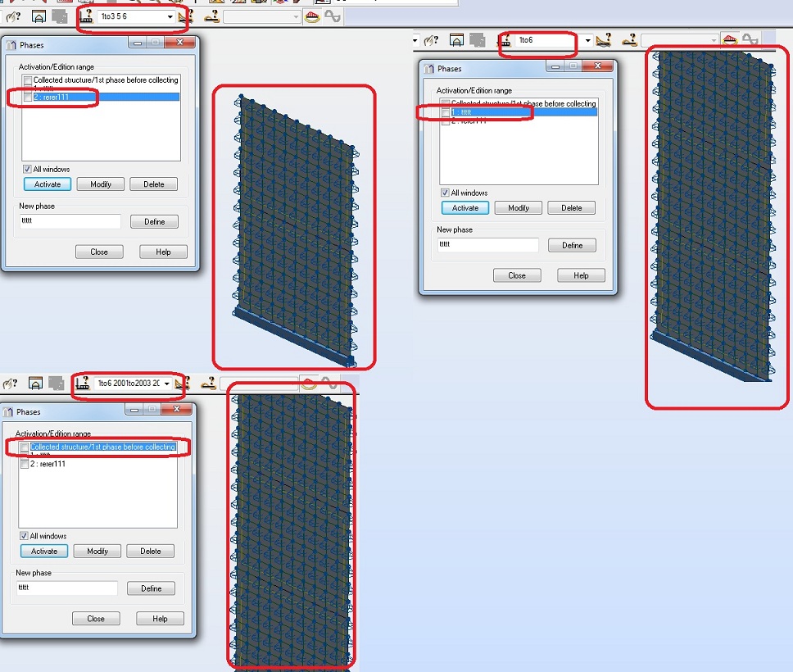Toggle All windows in dialog highlighting rerer111

click(27, 169)
